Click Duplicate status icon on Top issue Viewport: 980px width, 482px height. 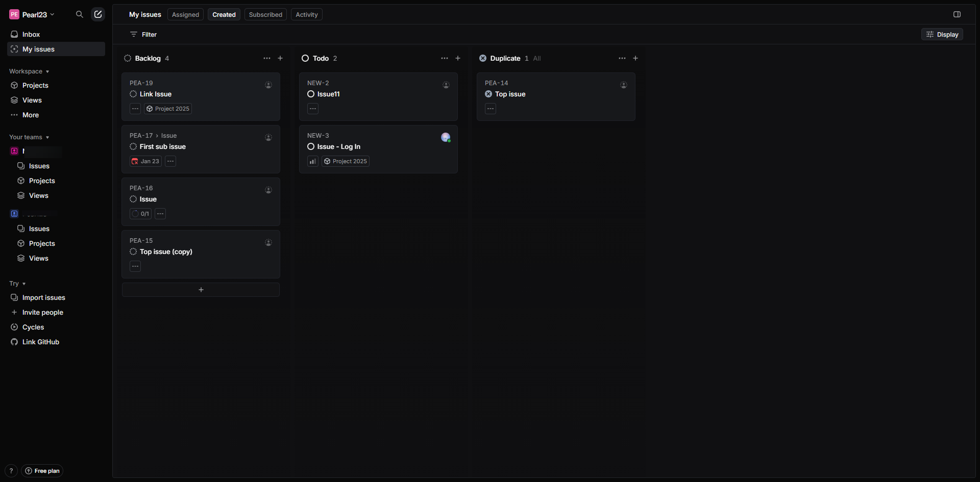click(488, 94)
